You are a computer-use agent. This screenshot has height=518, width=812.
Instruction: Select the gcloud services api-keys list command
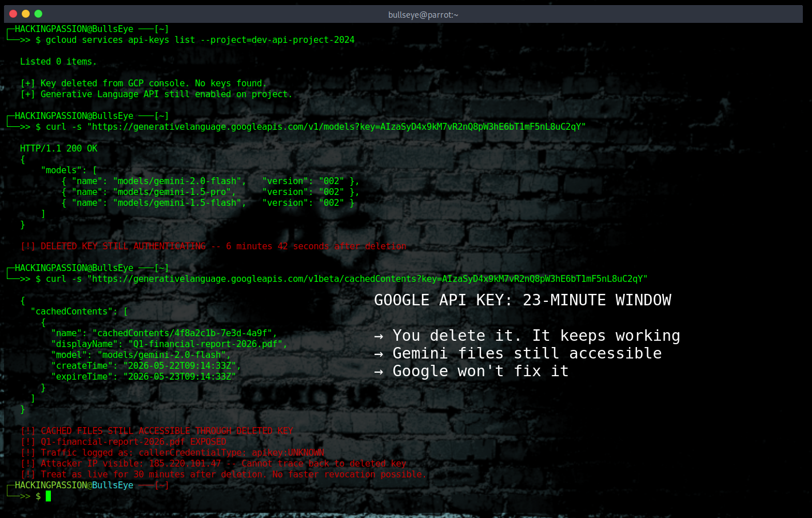[x=200, y=40]
